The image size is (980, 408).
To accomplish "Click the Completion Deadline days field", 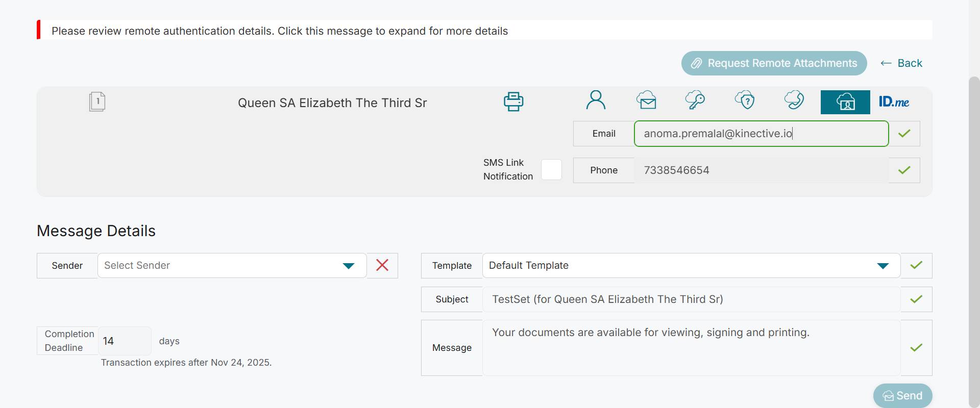I will point(124,341).
